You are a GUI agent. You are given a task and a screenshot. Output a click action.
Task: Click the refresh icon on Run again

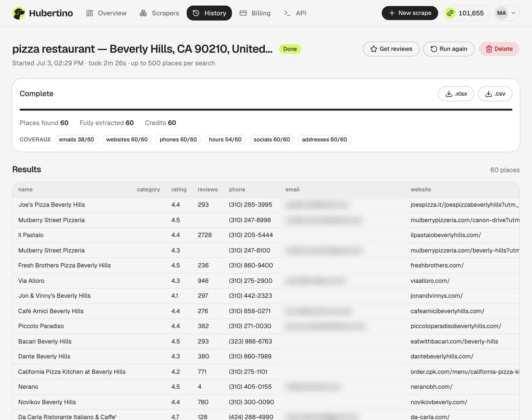434,49
